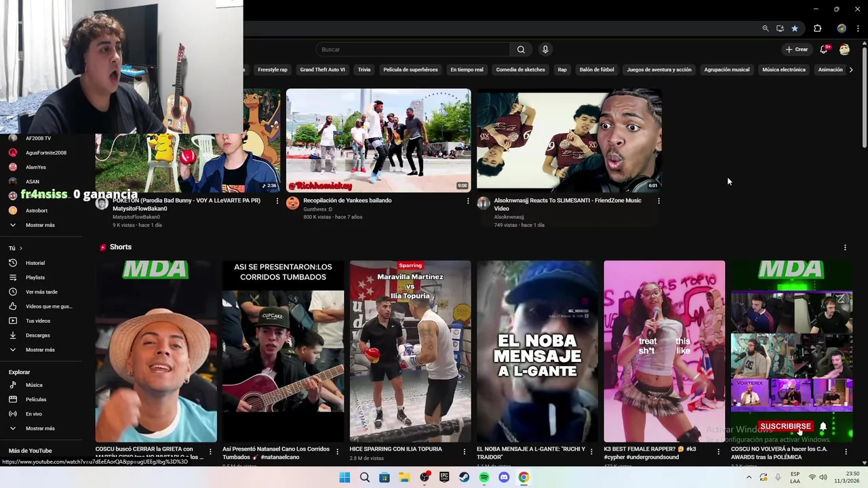This screenshot has width=868, height=488.
Task: Open Chrome extensions puzzle icon
Action: 818,28
